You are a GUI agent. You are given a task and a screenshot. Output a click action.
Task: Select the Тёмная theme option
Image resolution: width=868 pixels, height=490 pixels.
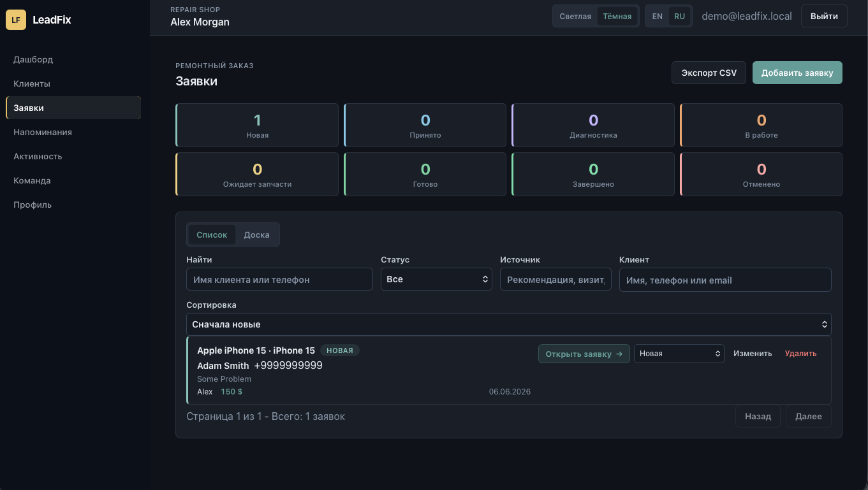(617, 17)
